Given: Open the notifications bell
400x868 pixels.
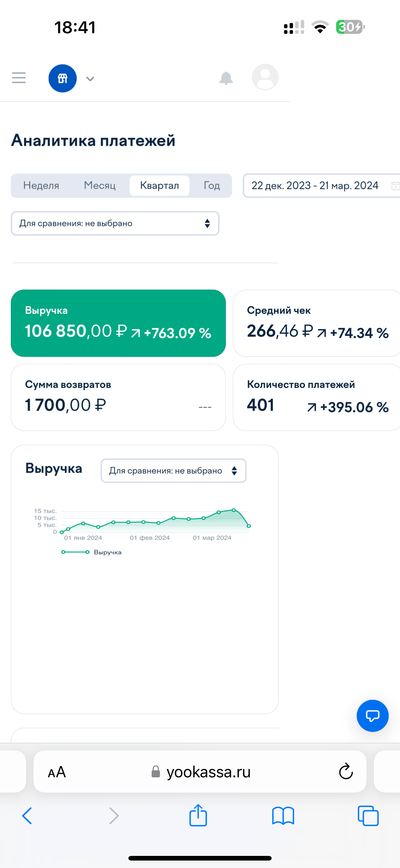Looking at the screenshot, I should click(x=226, y=78).
